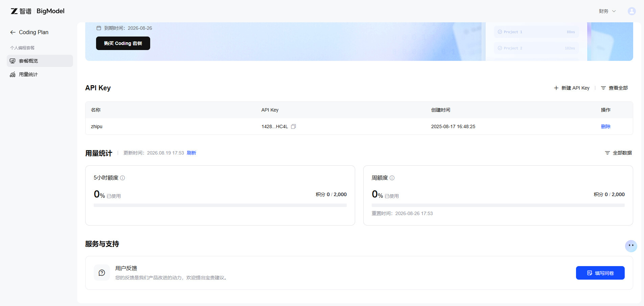Click the API Key column header
This screenshot has height=306, width=644.
270,110
